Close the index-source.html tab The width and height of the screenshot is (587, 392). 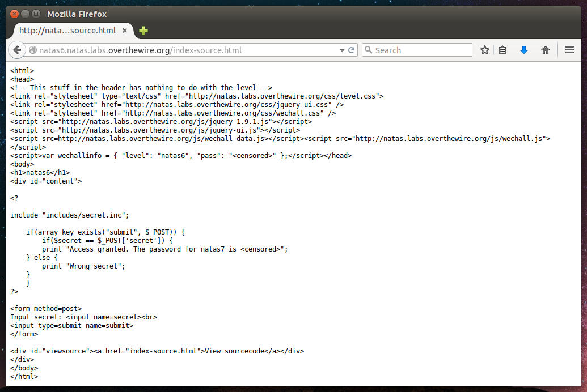click(x=125, y=31)
